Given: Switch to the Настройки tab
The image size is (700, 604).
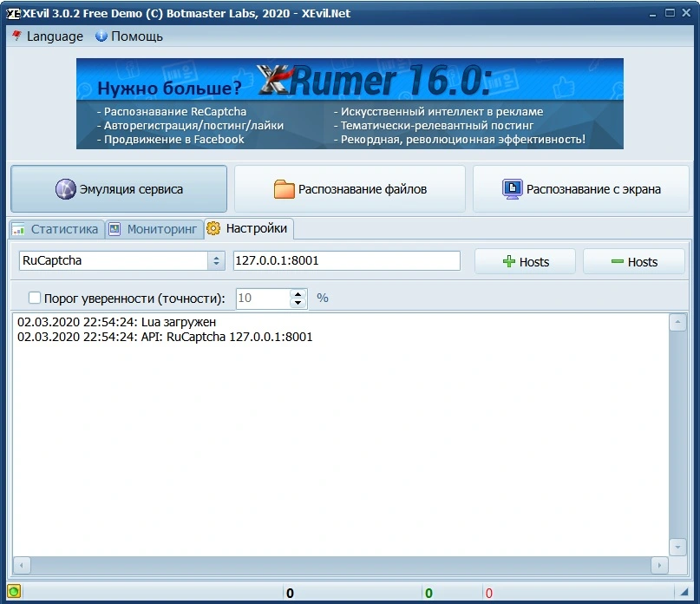Looking at the screenshot, I should tap(249, 228).
